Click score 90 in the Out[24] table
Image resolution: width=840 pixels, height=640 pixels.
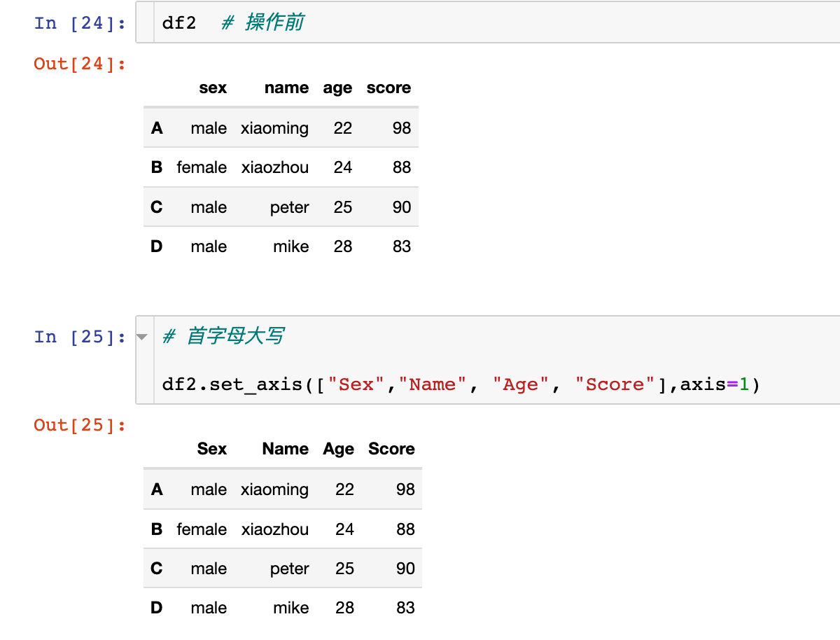[x=402, y=207]
